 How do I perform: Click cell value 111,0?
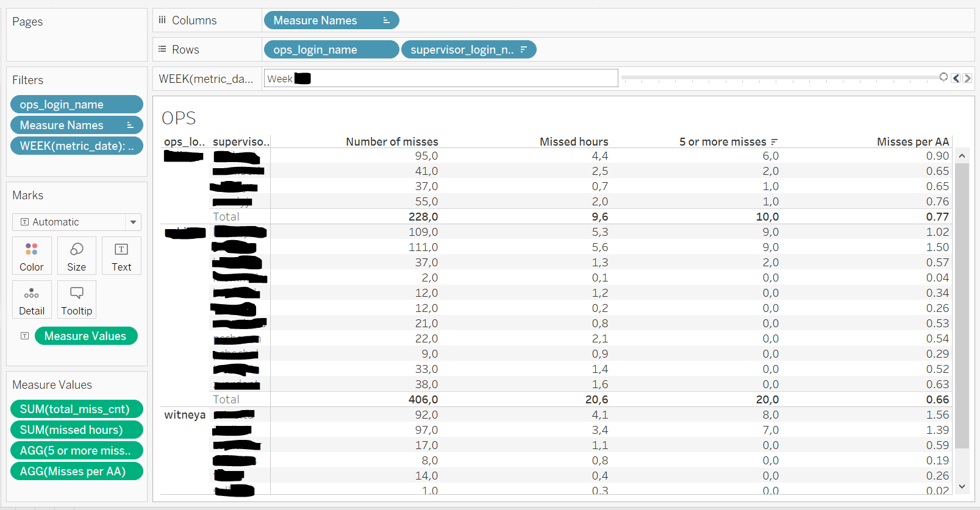pyautogui.click(x=423, y=247)
